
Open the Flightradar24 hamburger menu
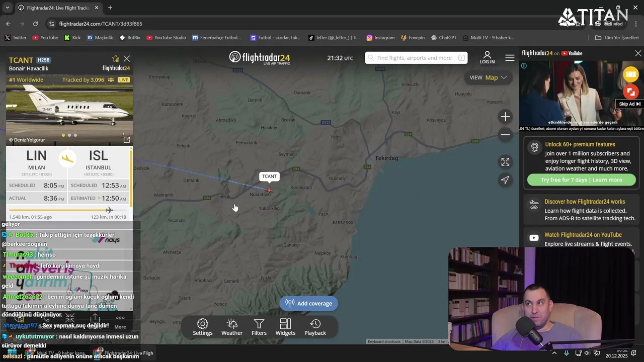510,58
